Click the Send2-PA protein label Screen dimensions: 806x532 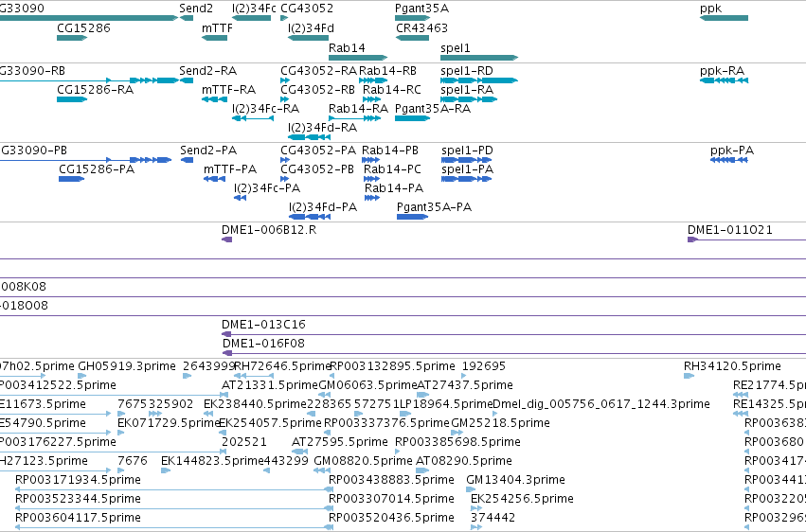[208, 150]
